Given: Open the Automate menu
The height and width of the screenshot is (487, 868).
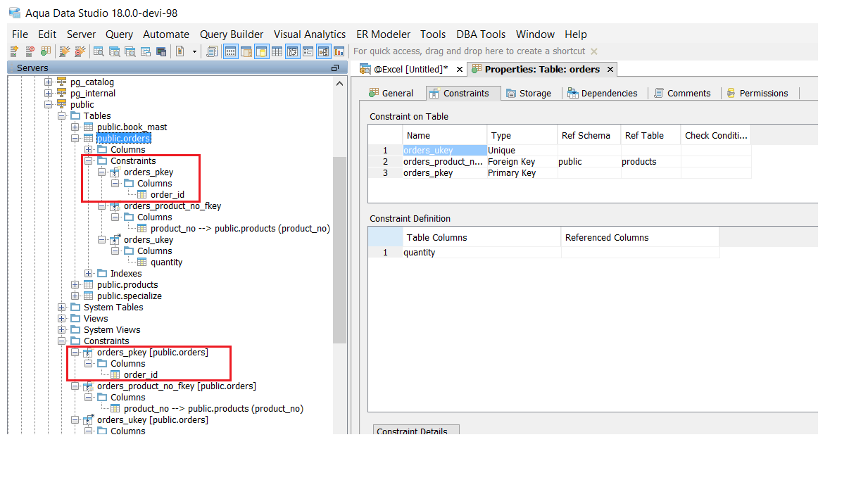Looking at the screenshot, I should click(166, 34).
